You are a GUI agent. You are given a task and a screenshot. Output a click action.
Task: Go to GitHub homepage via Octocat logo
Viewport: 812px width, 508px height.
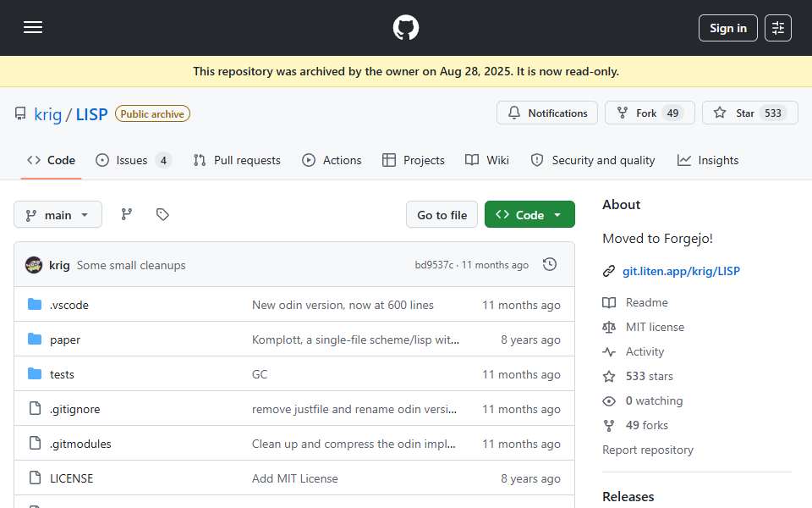pos(405,27)
